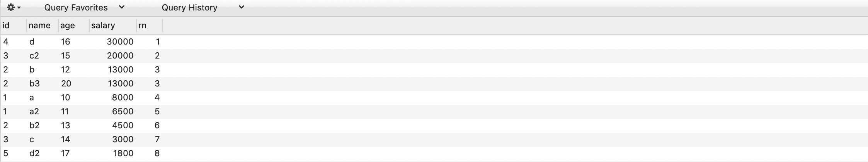Select the rn cell showing 8
This screenshot has height=162, width=868.
(x=150, y=153)
